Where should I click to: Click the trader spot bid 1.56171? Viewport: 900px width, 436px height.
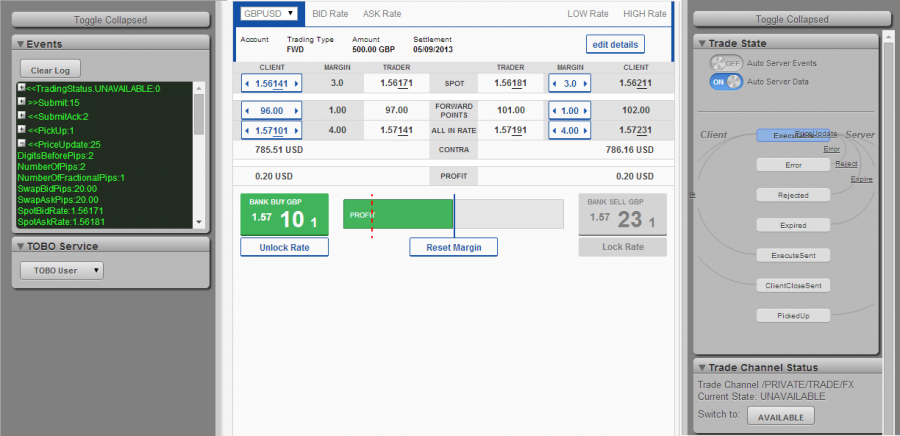tap(397, 84)
